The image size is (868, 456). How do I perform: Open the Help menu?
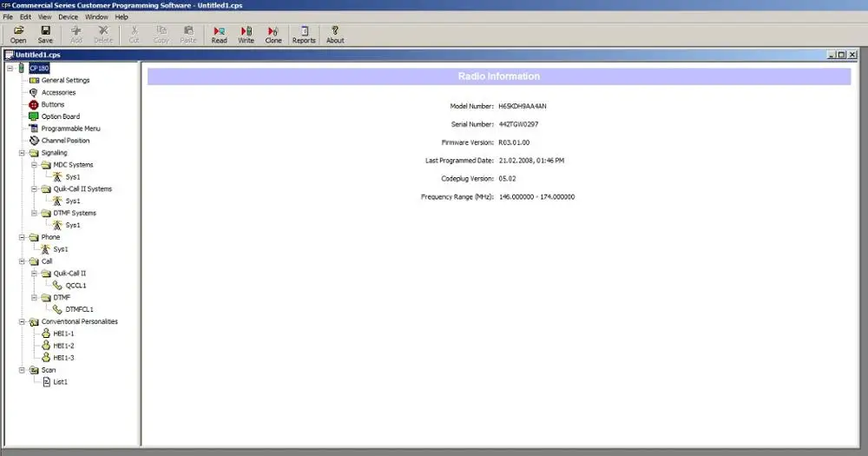[122, 17]
